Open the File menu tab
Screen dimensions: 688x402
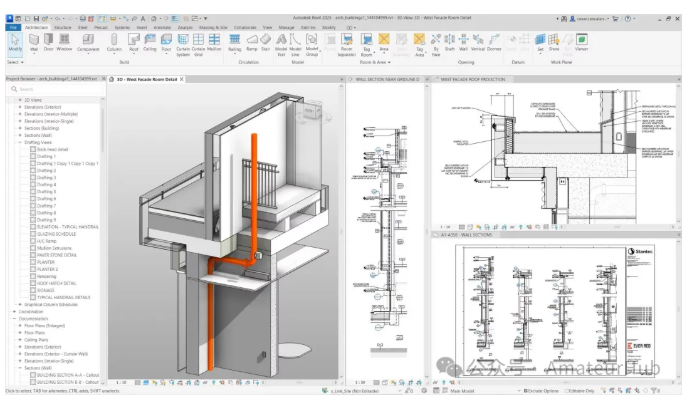pos(13,27)
